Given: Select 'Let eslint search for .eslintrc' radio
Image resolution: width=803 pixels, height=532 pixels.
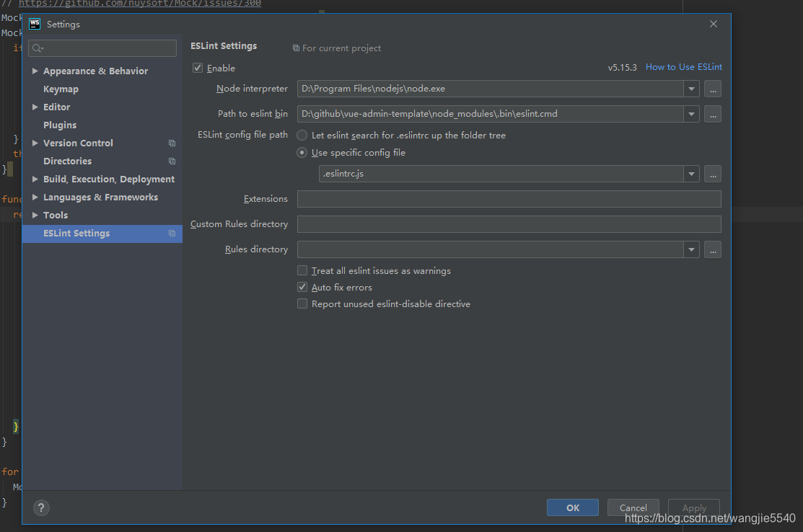Looking at the screenshot, I should pyautogui.click(x=302, y=135).
